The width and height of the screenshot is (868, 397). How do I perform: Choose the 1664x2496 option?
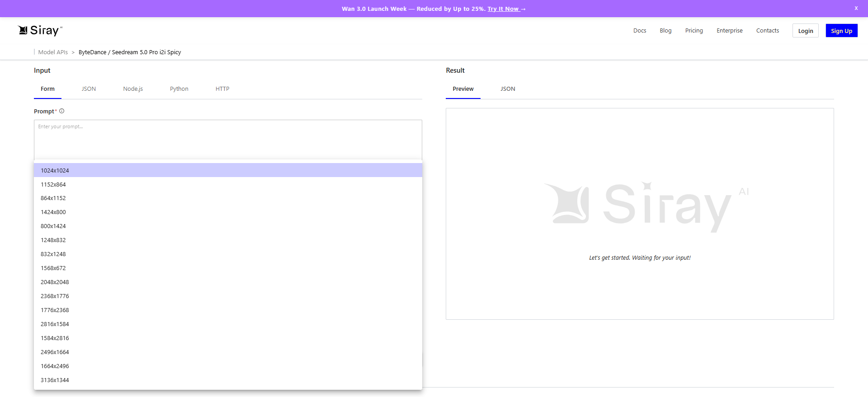(228, 366)
